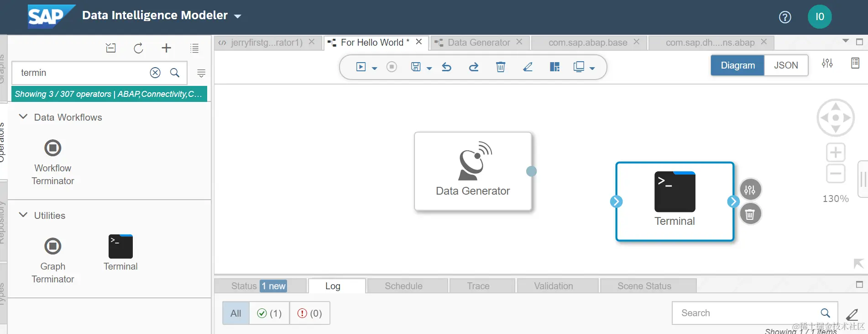Run search with magnifier icon
Image resolution: width=868 pixels, height=334 pixels.
pos(175,73)
